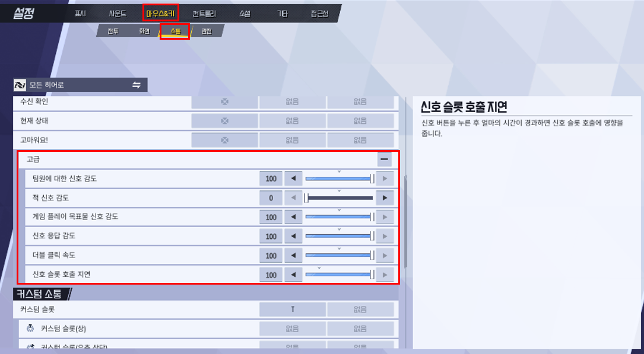Increase 더블 클릭 속도 with the right arrow

click(385, 256)
